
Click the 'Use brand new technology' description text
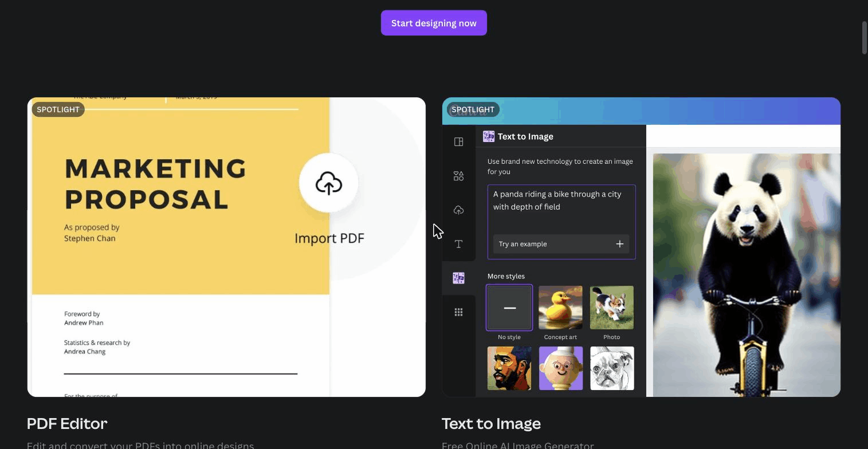(x=560, y=167)
